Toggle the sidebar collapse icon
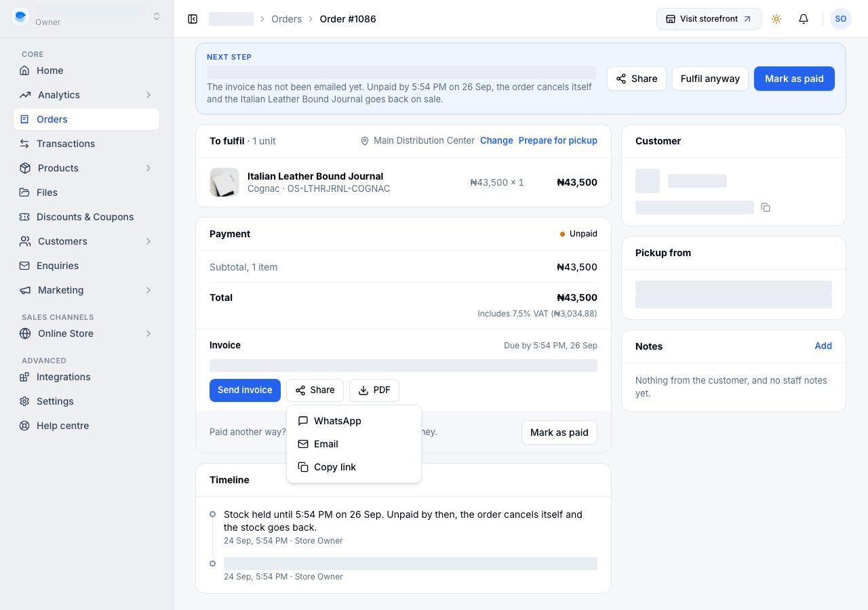The width and height of the screenshot is (868, 610). click(193, 19)
